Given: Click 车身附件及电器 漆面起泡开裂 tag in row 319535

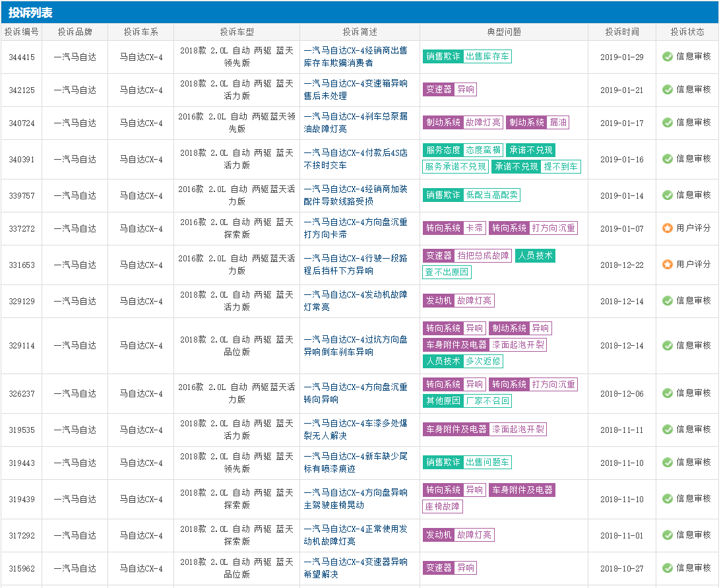Looking at the screenshot, I should pos(485,429).
